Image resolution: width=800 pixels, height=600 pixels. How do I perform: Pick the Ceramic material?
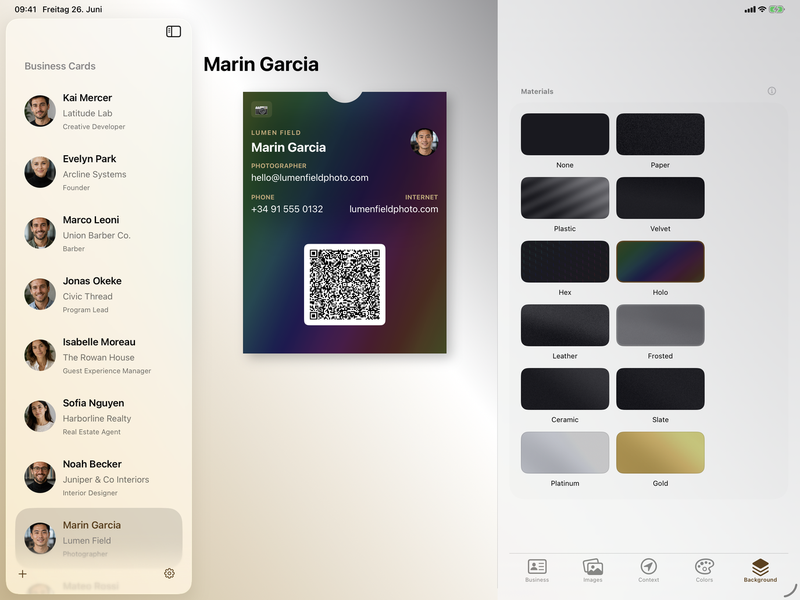[x=565, y=389]
